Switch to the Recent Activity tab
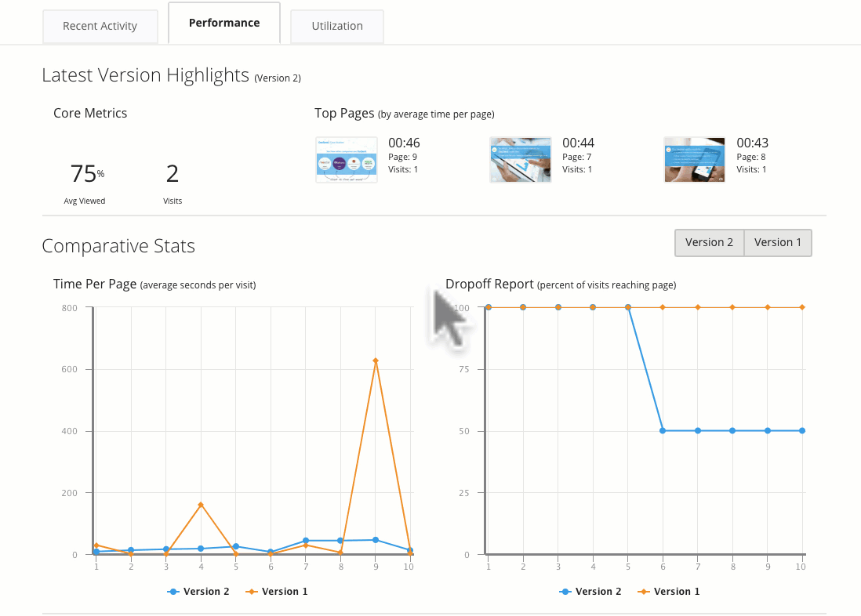861x616 pixels. click(100, 26)
